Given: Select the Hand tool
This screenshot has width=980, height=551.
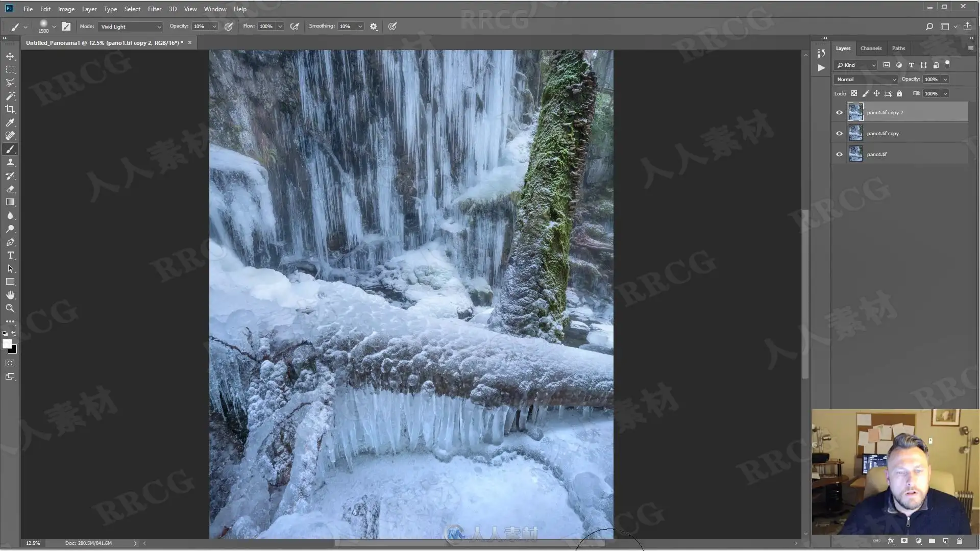Looking at the screenshot, I should 10,295.
